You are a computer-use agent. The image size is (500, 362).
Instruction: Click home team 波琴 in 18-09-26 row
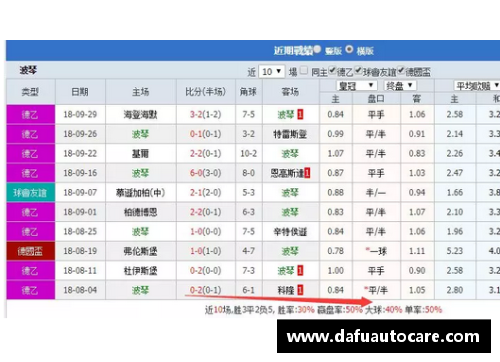pos(140,134)
